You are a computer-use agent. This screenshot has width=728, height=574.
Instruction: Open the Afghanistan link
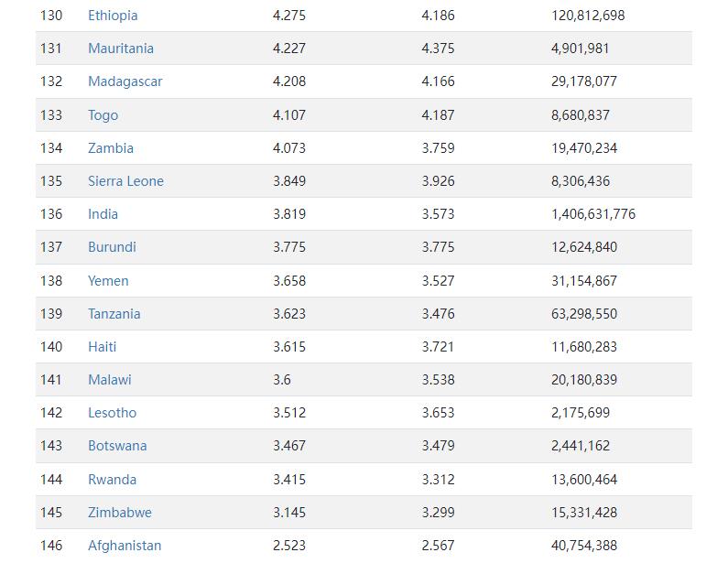pyautogui.click(x=125, y=546)
